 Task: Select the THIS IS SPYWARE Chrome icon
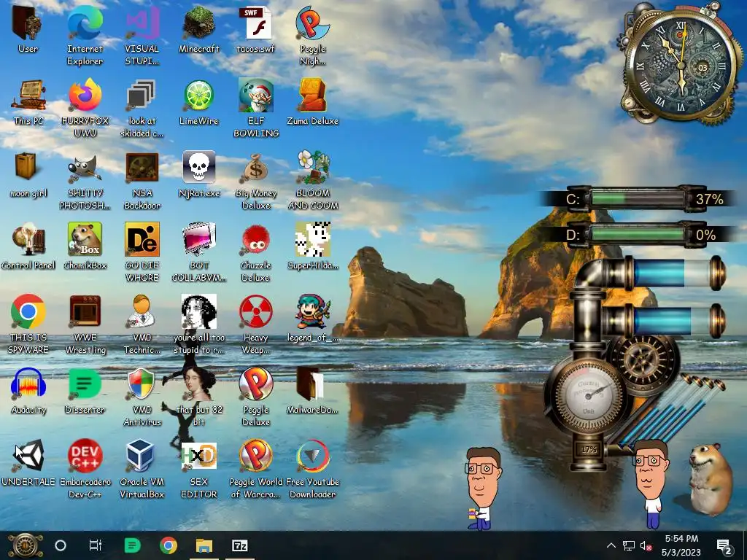coord(28,312)
